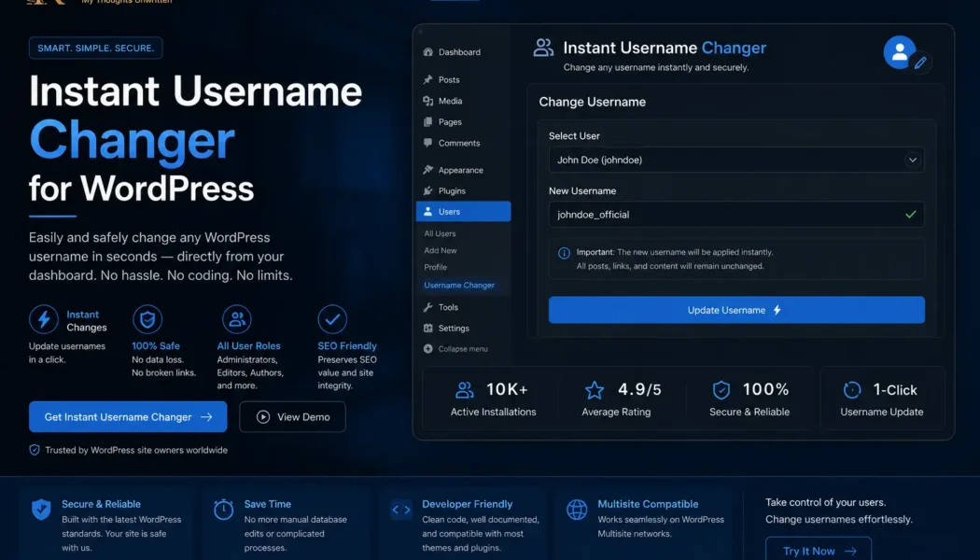
Task: Open Posts in the sidebar
Action: click(441, 79)
